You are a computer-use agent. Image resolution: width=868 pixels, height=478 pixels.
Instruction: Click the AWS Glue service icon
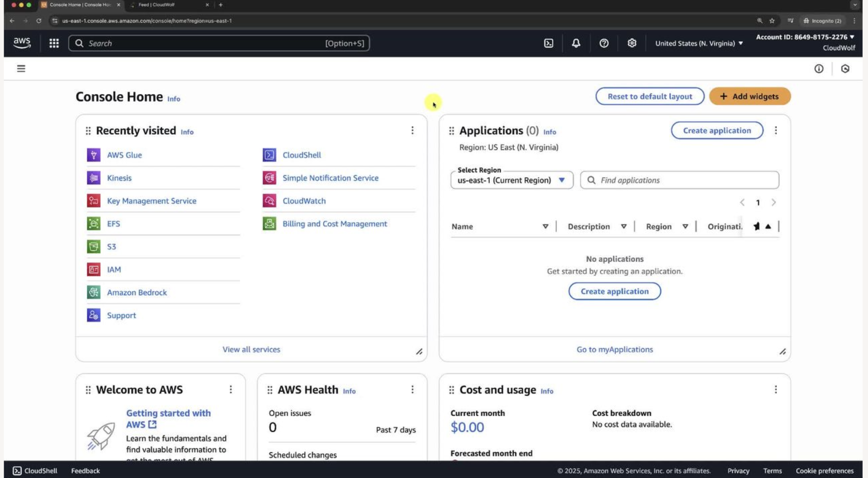(93, 155)
